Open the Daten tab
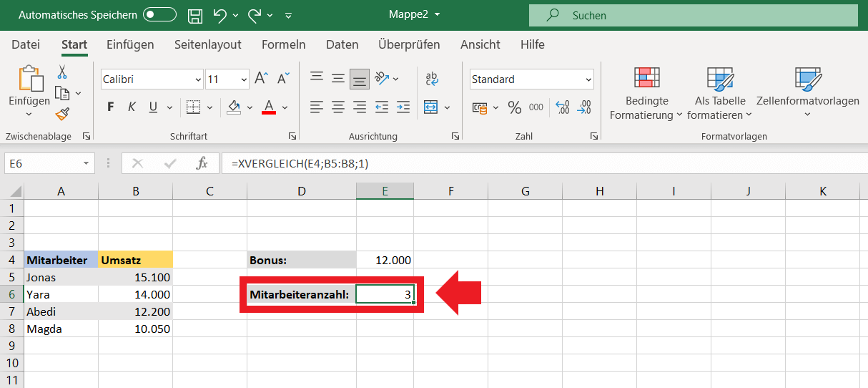This screenshot has width=868, height=388. click(x=342, y=44)
